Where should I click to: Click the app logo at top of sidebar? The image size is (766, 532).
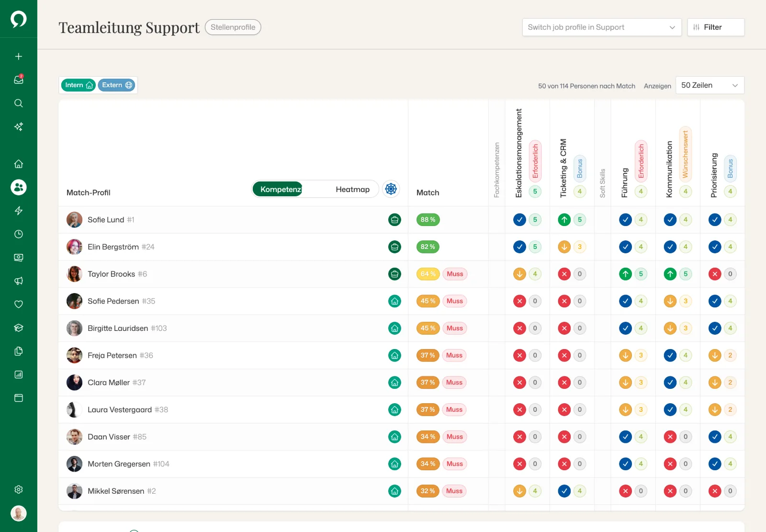[x=19, y=19]
